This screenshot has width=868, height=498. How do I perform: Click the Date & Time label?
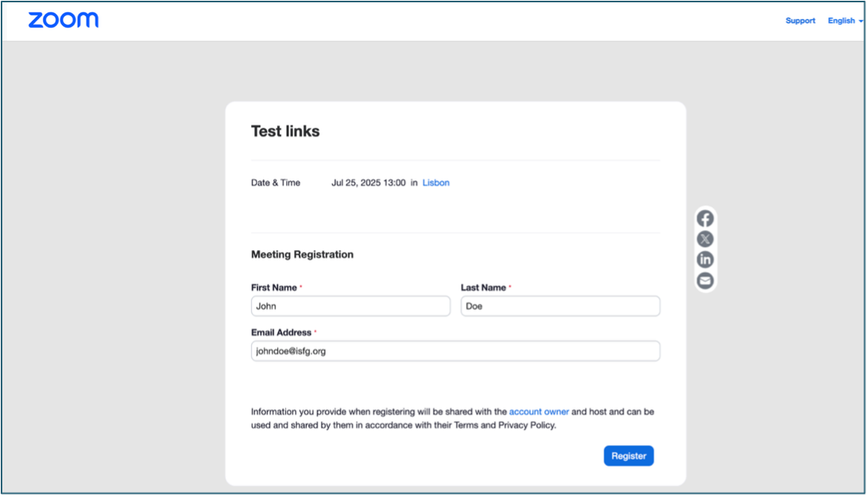[x=276, y=182]
